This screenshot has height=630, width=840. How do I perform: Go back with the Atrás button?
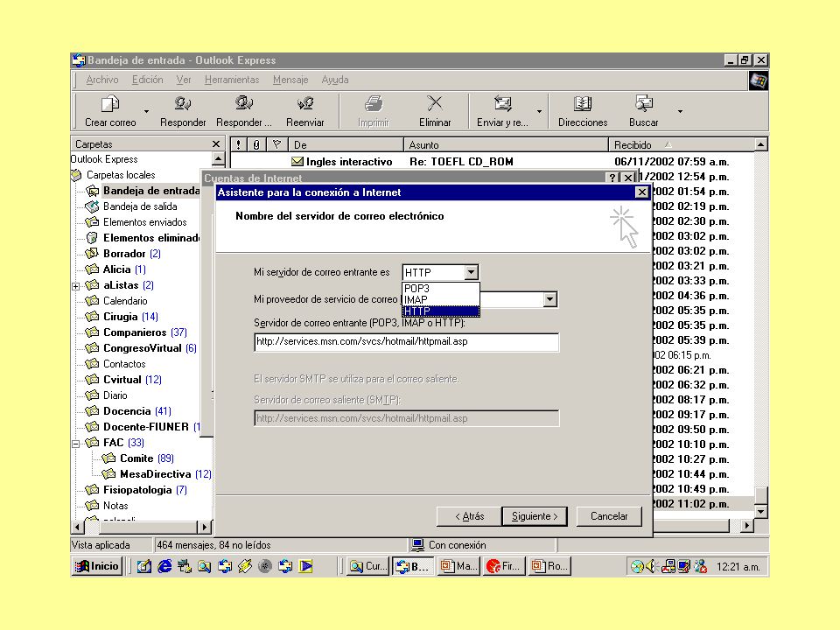[x=469, y=516]
